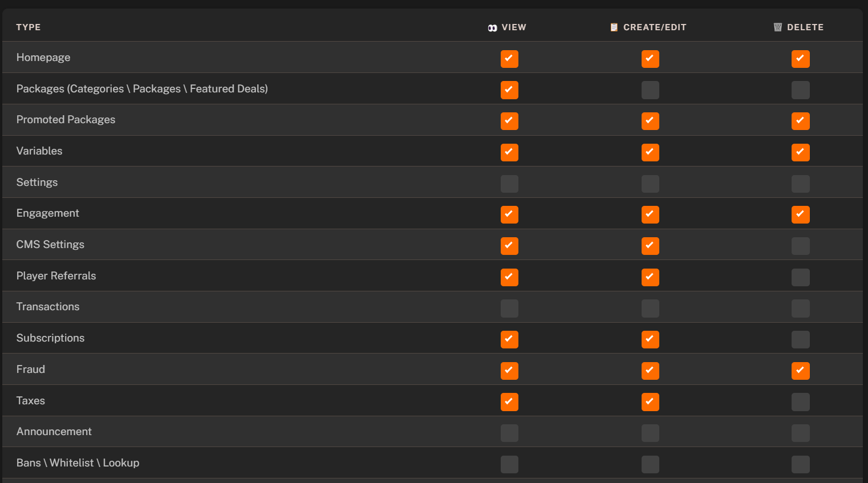Click the Subscriptions row label
This screenshot has height=483, width=868.
(50, 338)
